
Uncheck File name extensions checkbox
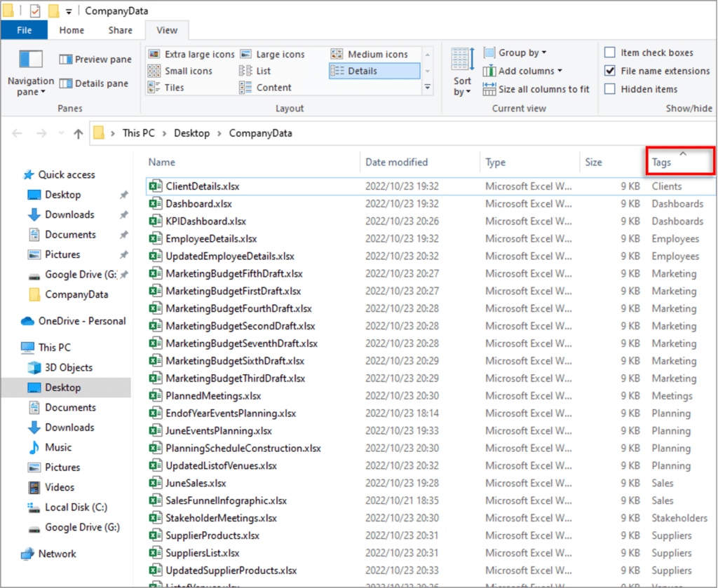point(610,71)
